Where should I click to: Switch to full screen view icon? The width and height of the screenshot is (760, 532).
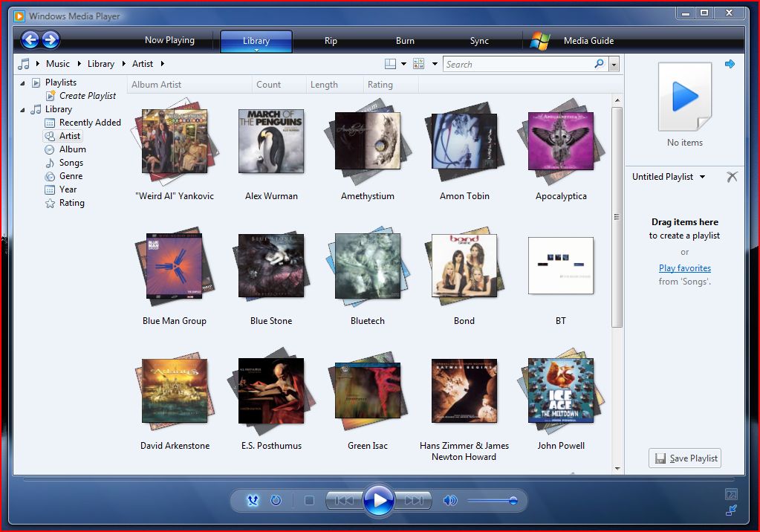click(x=731, y=494)
